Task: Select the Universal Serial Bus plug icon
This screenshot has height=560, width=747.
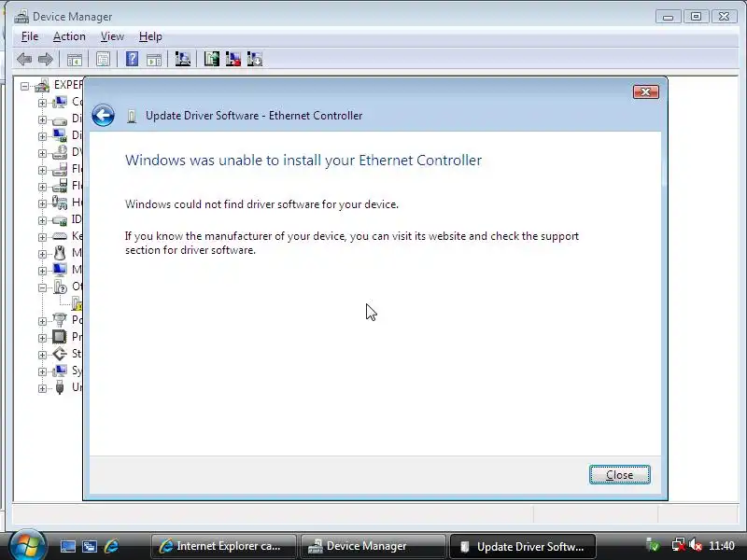Action: coord(60,387)
